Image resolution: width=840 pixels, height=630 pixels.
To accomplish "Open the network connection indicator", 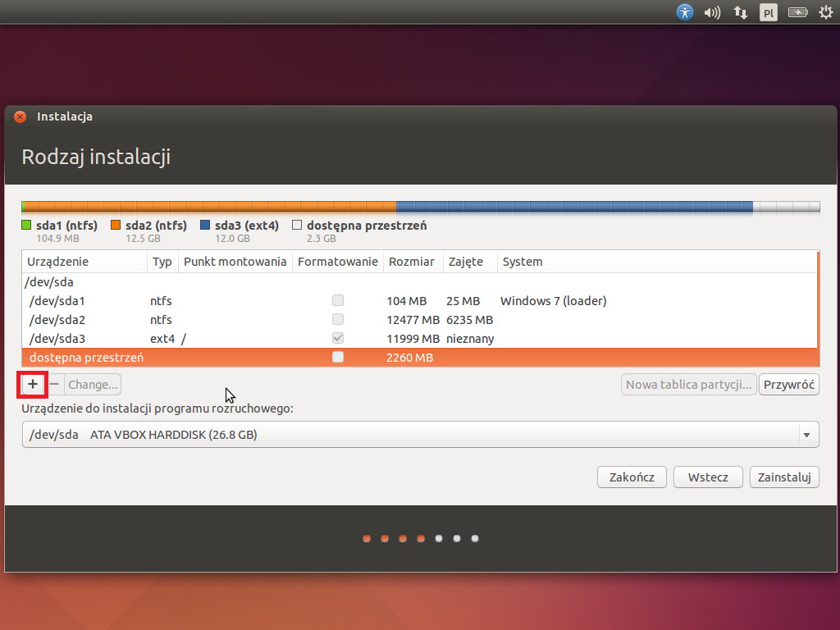I will (x=741, y=12).
